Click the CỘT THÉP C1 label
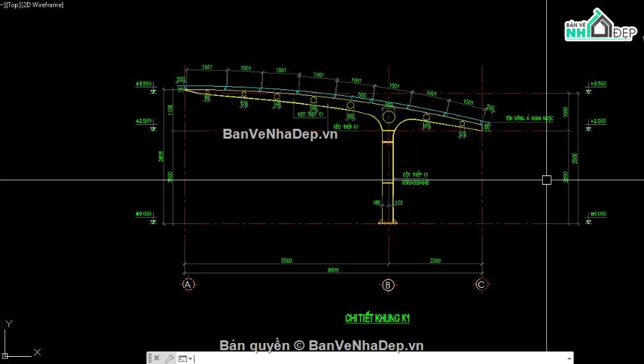Screen dimensions: 644x364 [416, 175]
